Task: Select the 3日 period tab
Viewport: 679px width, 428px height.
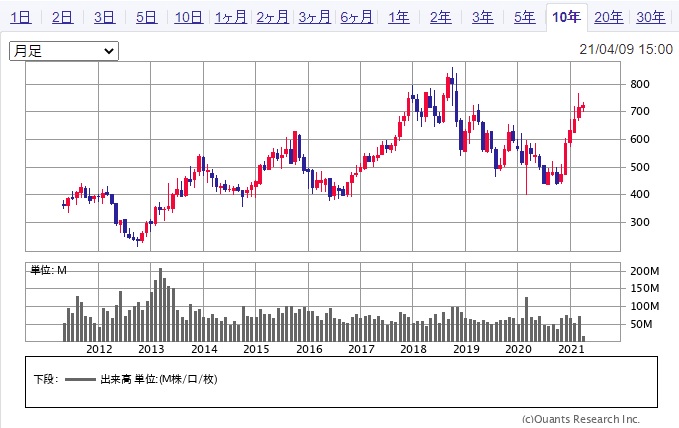Action: pyautogui.click(x=105, y=17)
